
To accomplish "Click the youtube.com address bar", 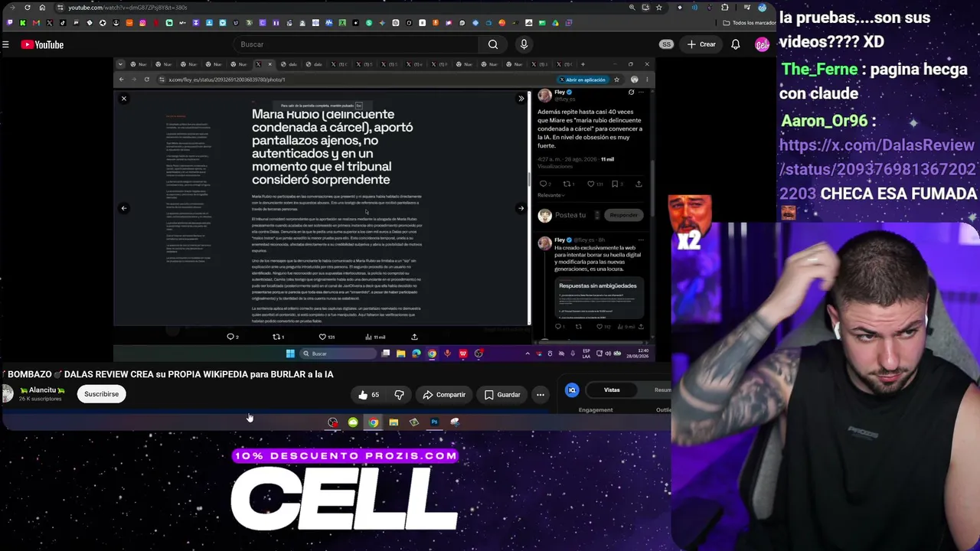I will point(345,8).
